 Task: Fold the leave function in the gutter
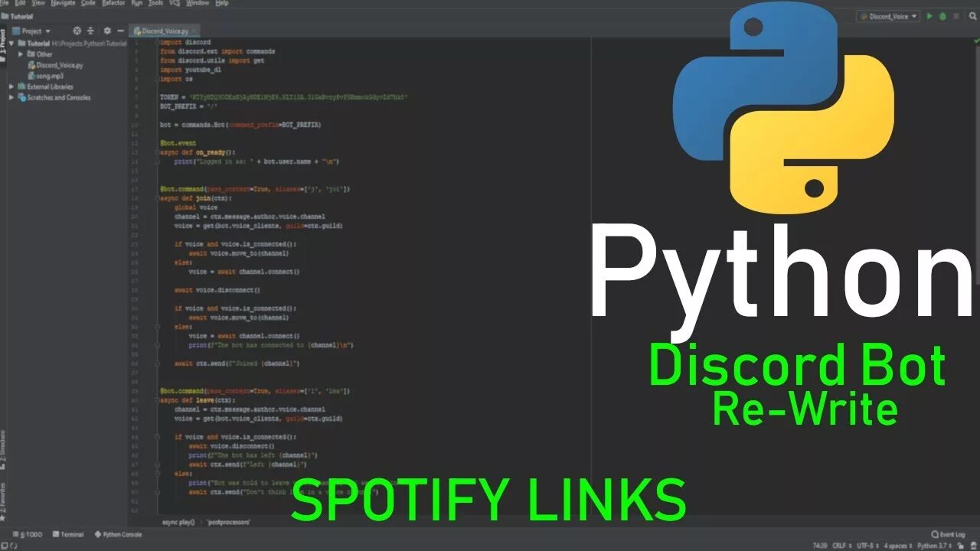[157, 400]
